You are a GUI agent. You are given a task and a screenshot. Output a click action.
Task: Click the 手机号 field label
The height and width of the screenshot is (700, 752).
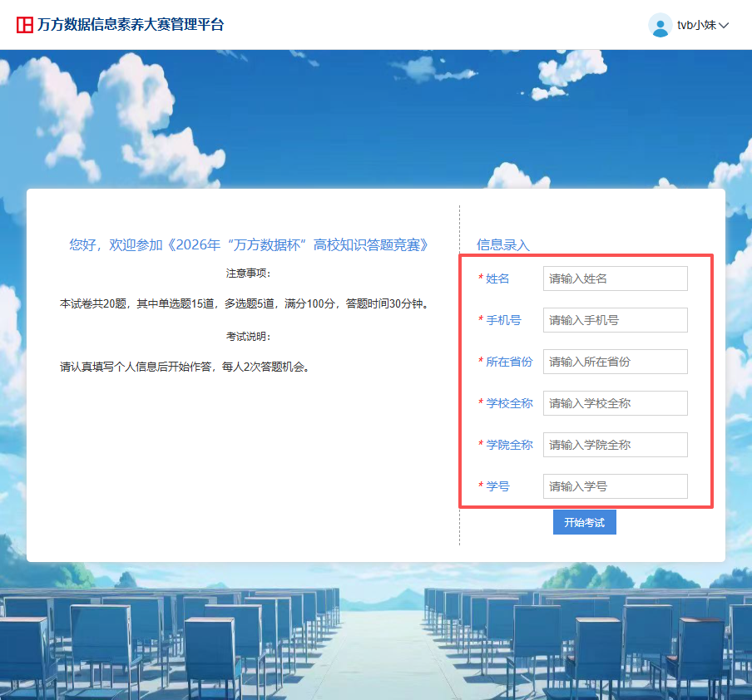pyautogui.click(x=503, y=320)
